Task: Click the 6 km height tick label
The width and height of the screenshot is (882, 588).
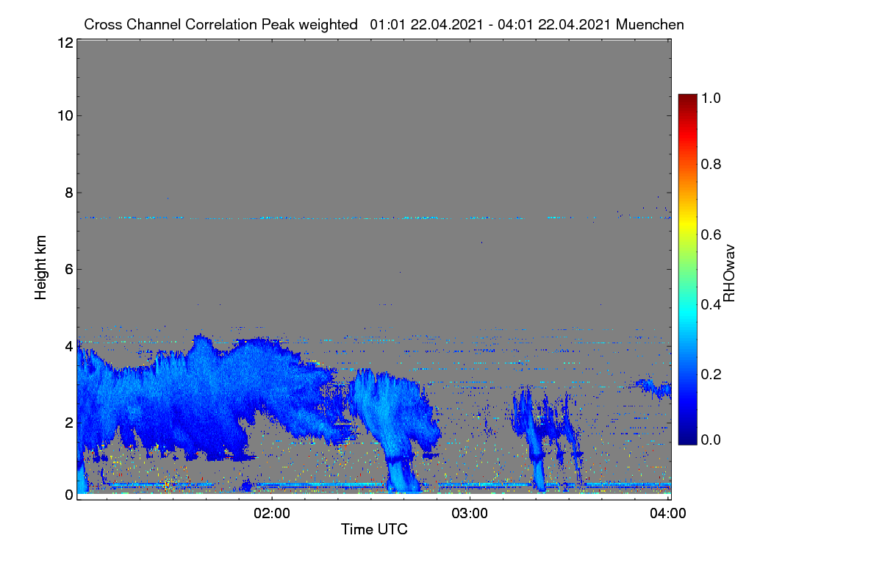Action: (x=69, y=269)
